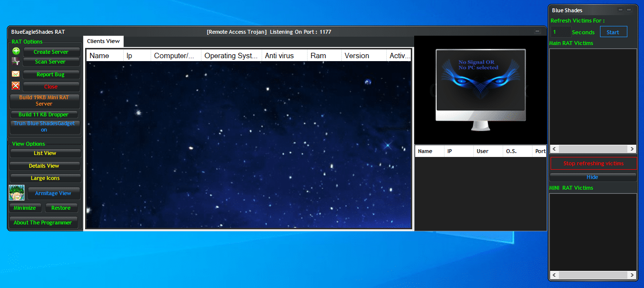The image size is (644, 288).
Task: Click the green Restore button
Action: click(x=61, y=208)
